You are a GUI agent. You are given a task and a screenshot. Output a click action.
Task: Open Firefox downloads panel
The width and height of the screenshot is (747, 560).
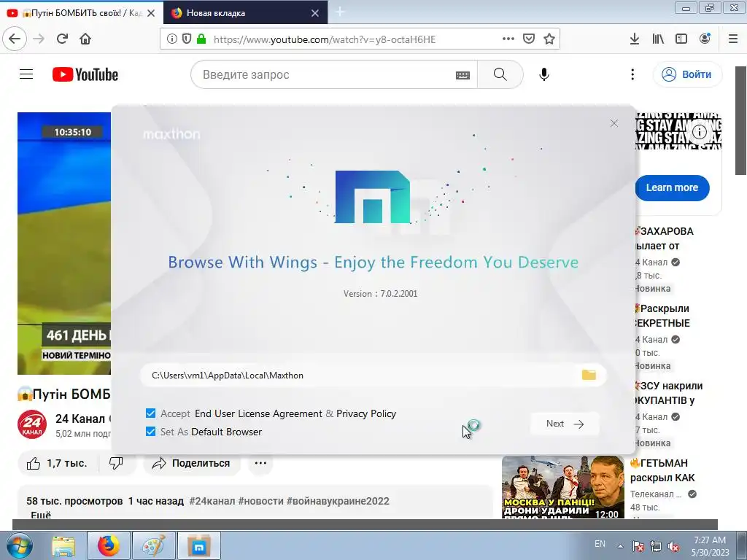point(634,39)
